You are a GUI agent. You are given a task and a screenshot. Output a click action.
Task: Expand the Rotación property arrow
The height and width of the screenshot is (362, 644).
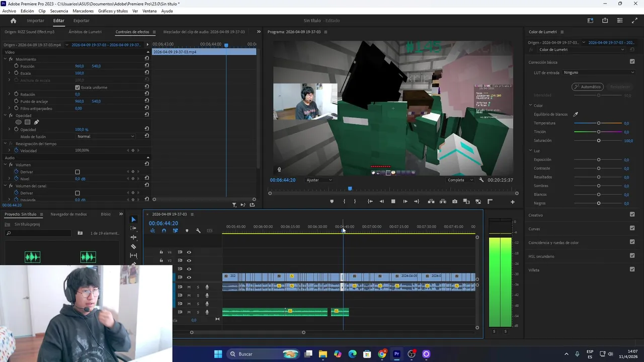click(9, 94)
